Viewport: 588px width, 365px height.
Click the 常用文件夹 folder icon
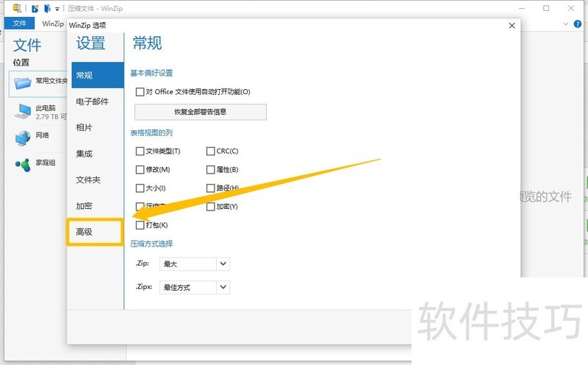(24, 82)
